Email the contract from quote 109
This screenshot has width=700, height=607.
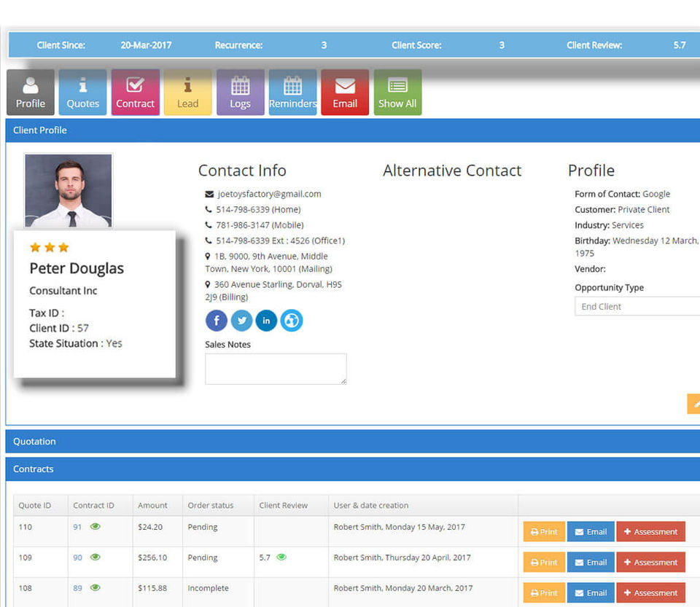coord(591,563)
